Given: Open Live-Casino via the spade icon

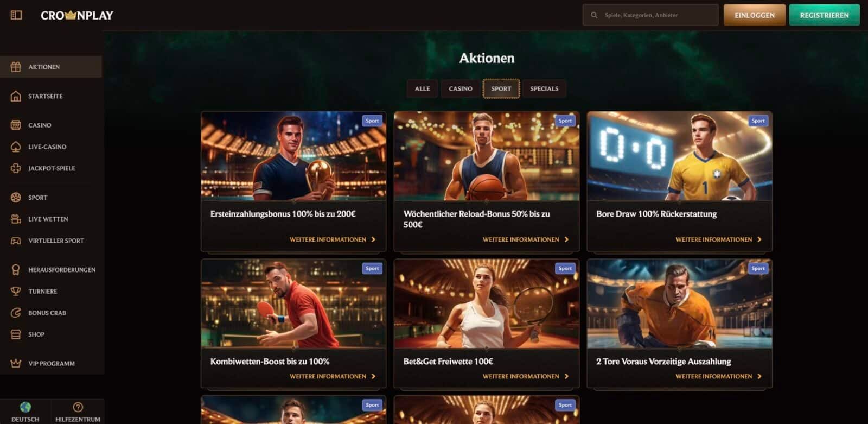Looking at the screenshot, I should 16,147.
